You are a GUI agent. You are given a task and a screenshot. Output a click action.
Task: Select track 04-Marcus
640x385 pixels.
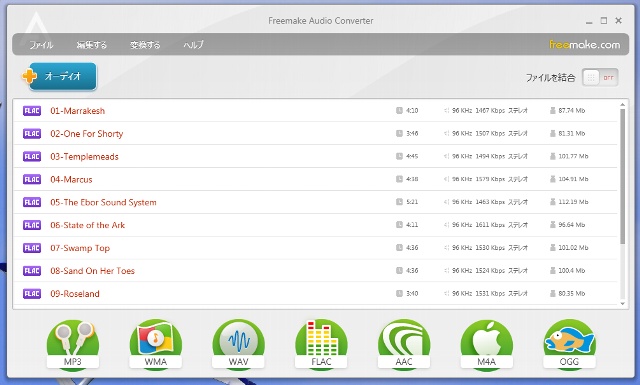click(315, 179)
